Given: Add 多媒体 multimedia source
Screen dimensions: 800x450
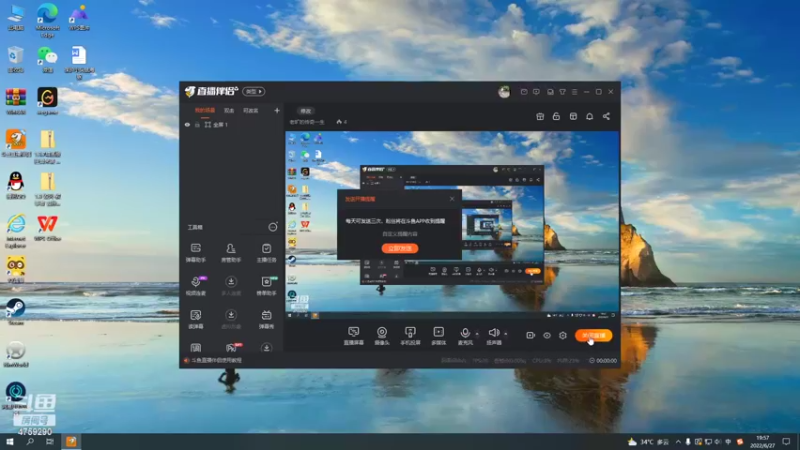Looking at the screenshot, I should pyautogui.click(x=438, y=336).
